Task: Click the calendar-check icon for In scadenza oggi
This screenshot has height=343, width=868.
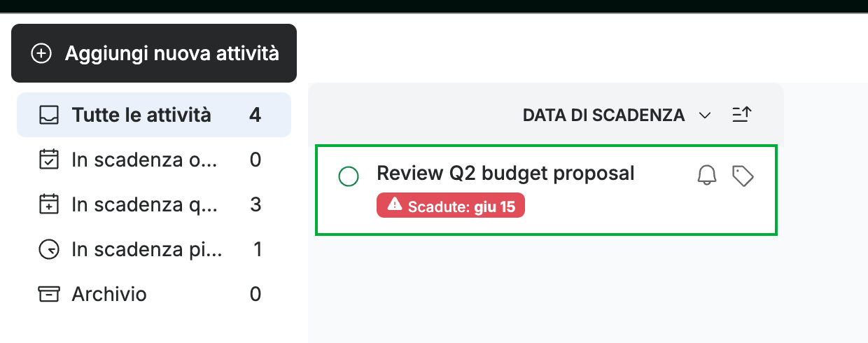Action: point(48,160)
